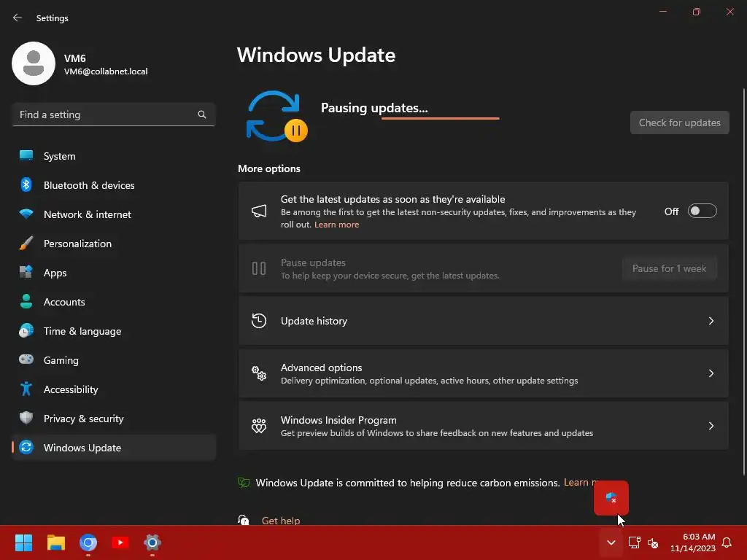Click the Get help headset icon
The width and height of the screenshot is (747, 560).
click(244, 520)
